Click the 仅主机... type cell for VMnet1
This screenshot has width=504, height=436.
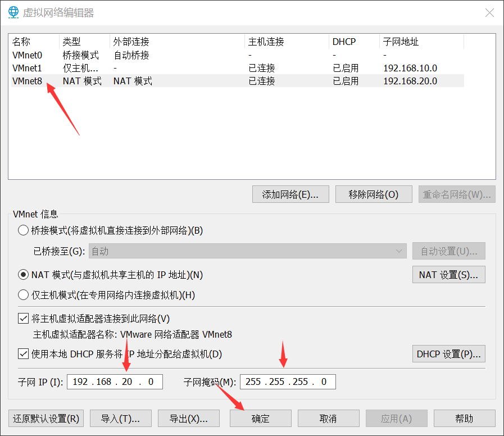tap(80, 68)
